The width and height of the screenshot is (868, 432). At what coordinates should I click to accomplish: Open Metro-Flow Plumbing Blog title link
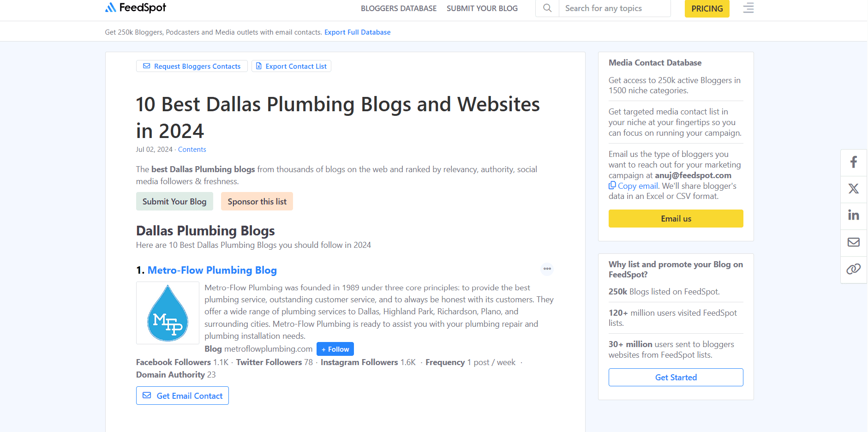[212, 270]
